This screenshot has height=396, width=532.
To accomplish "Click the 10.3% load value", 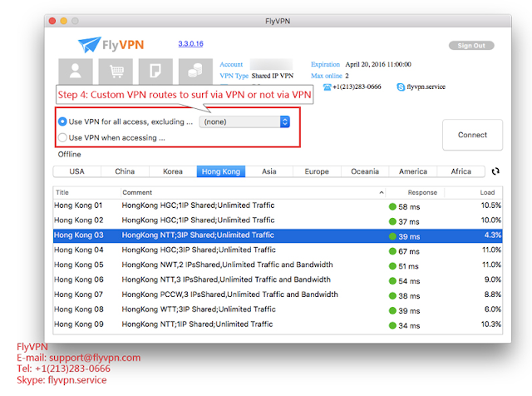I will (x=491, y=324).
